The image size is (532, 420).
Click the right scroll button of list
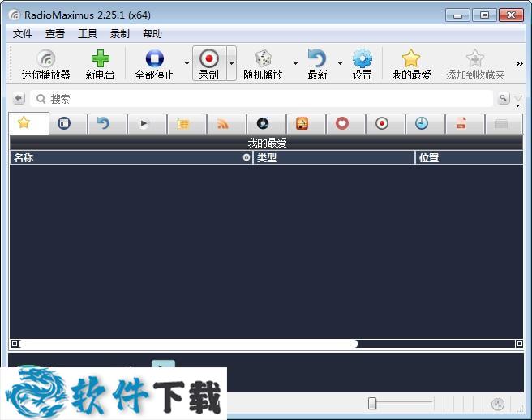pos(519,344)
